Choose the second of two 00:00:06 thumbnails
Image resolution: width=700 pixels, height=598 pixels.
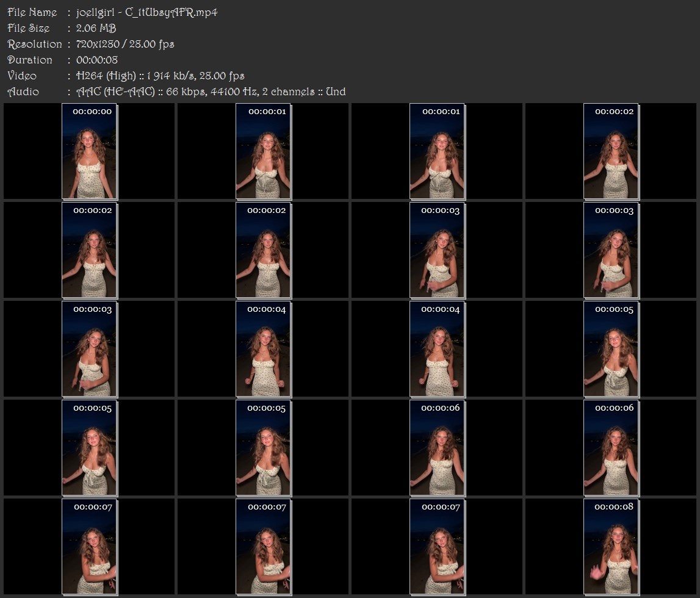coord(611,448)
